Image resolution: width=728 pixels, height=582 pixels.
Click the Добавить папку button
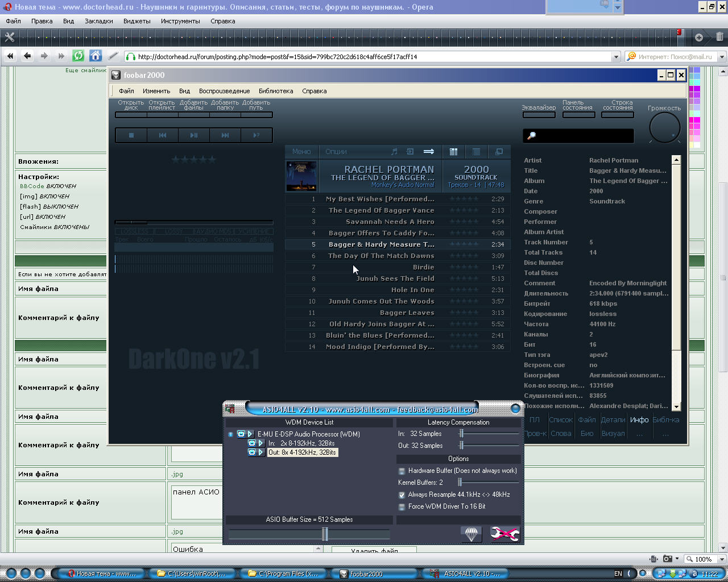pos(225,114)
